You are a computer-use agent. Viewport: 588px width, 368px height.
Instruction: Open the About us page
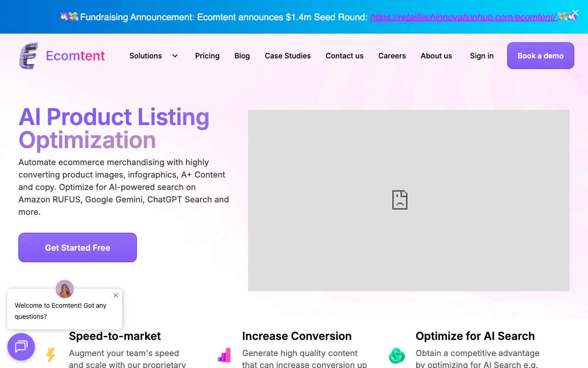[x=436, y=56]
